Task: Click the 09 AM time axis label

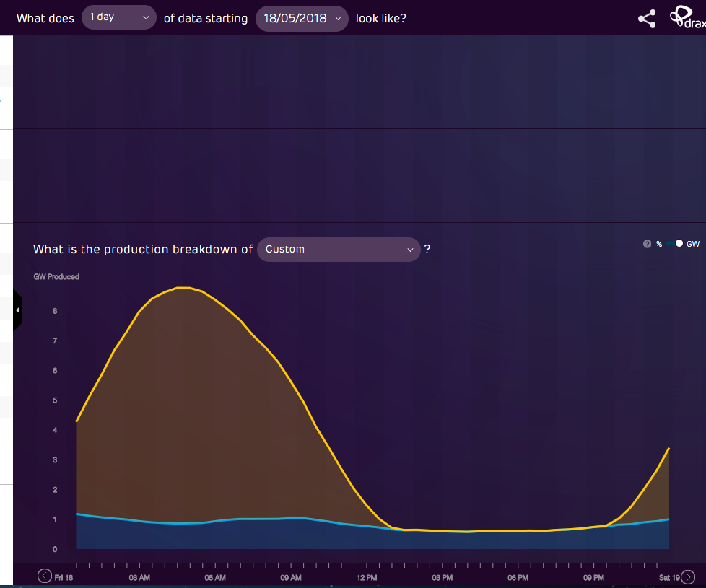Action: 291,578
